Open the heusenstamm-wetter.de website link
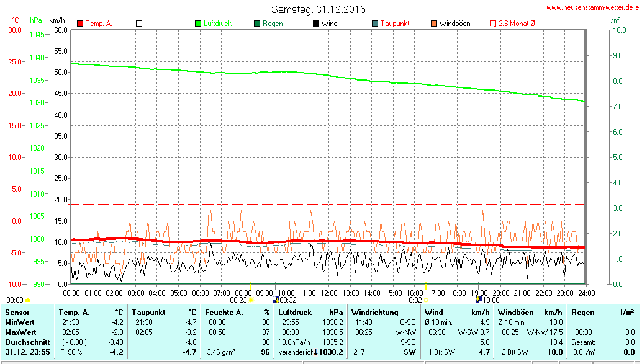This screenshot has height=364, width=642. point(592,7)
